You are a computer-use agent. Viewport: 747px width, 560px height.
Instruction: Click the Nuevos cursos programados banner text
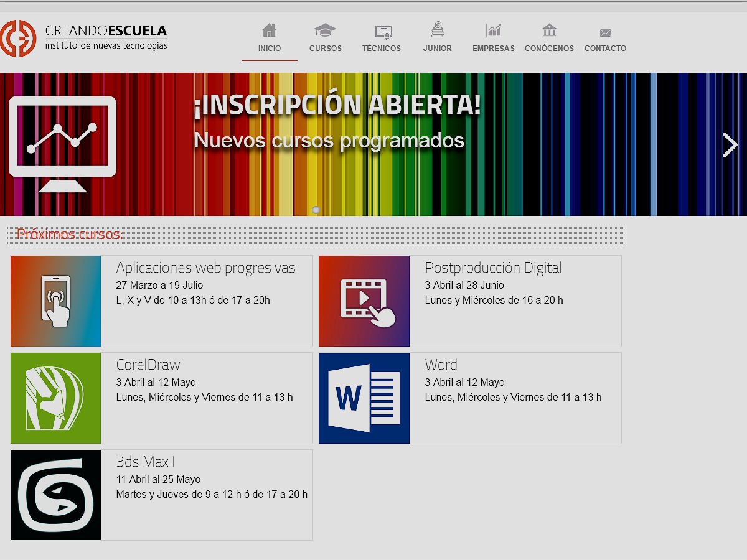click(329, 141)
